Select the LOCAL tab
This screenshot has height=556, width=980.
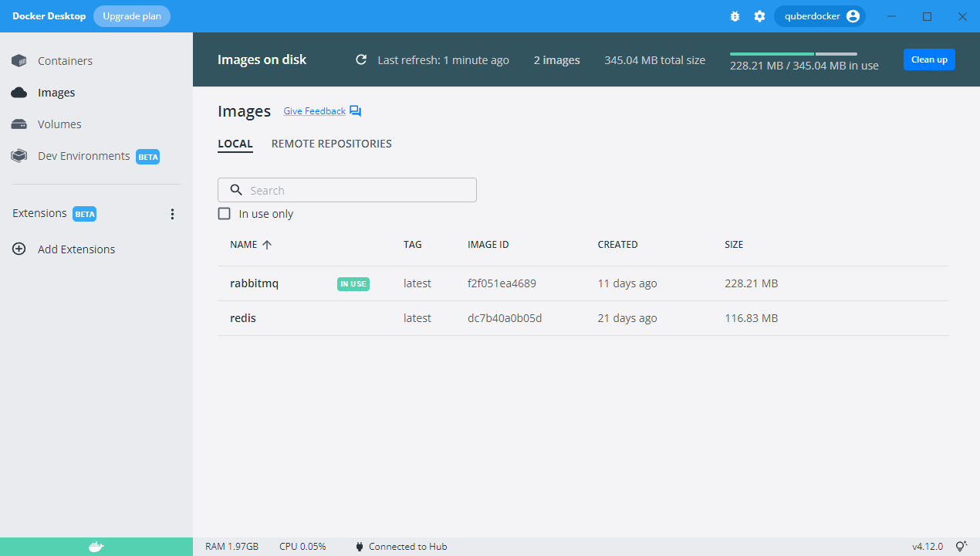click(235, 144)
